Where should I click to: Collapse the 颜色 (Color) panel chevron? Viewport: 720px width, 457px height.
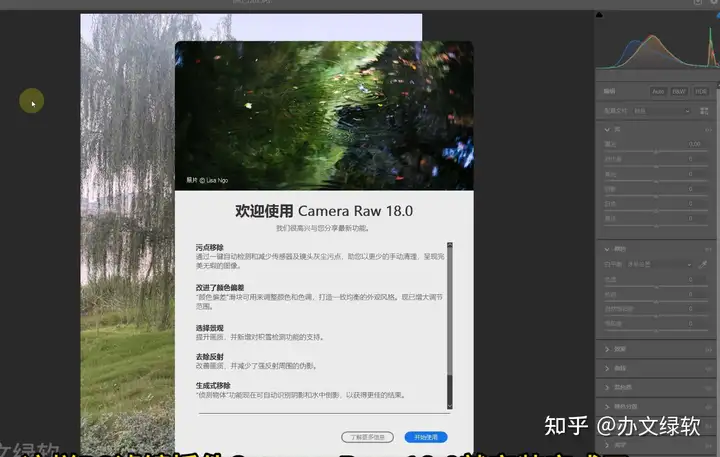(x=607, y=249)
